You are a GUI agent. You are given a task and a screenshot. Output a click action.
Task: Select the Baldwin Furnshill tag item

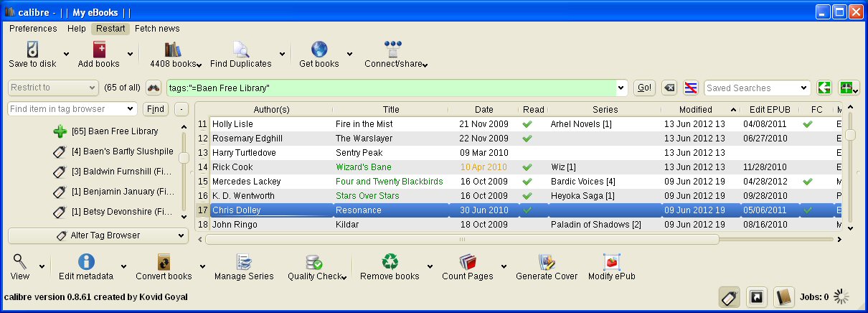coord(122,172)
